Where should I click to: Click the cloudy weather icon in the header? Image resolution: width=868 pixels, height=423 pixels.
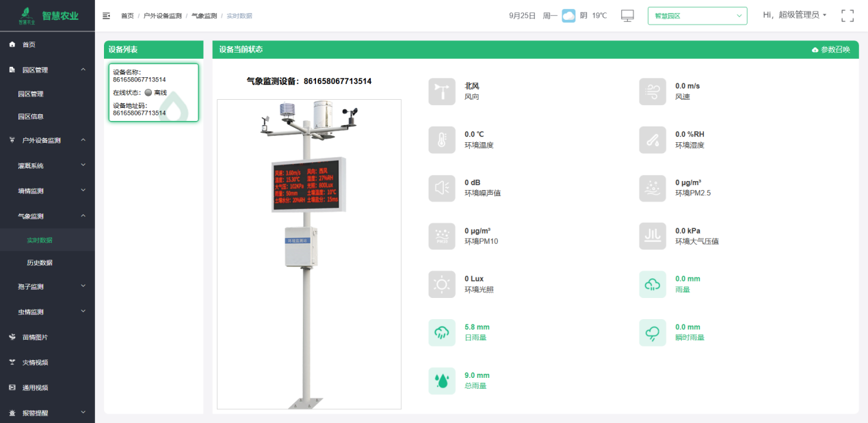click(568, 16)
